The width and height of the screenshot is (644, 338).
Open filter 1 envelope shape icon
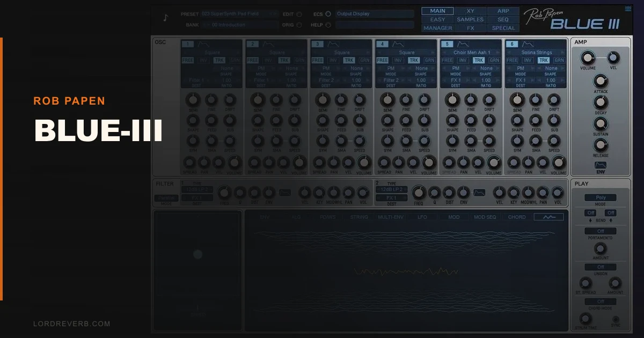pyautogui.click(x=286, y=192)
